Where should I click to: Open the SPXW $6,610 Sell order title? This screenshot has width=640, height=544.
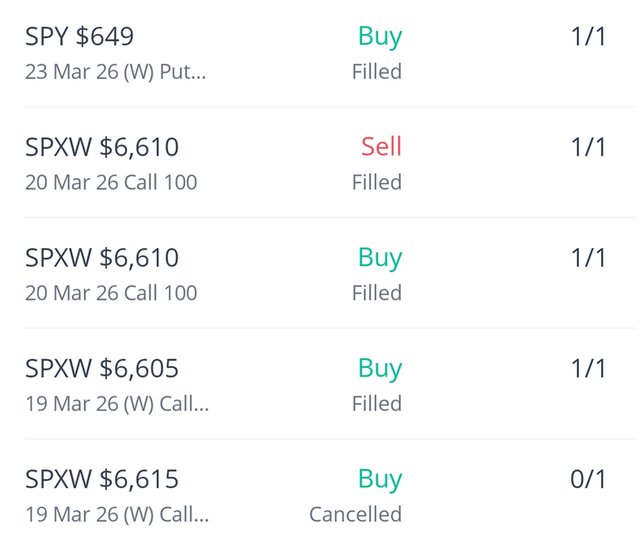102,148
